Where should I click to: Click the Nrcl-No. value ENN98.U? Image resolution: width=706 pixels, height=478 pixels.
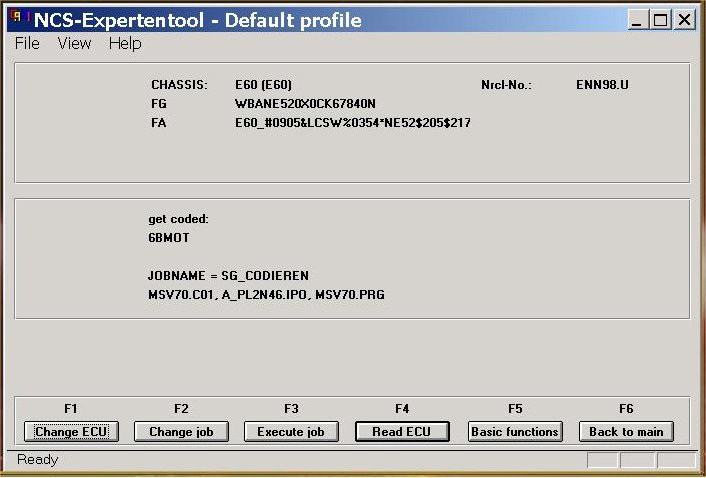602,85
